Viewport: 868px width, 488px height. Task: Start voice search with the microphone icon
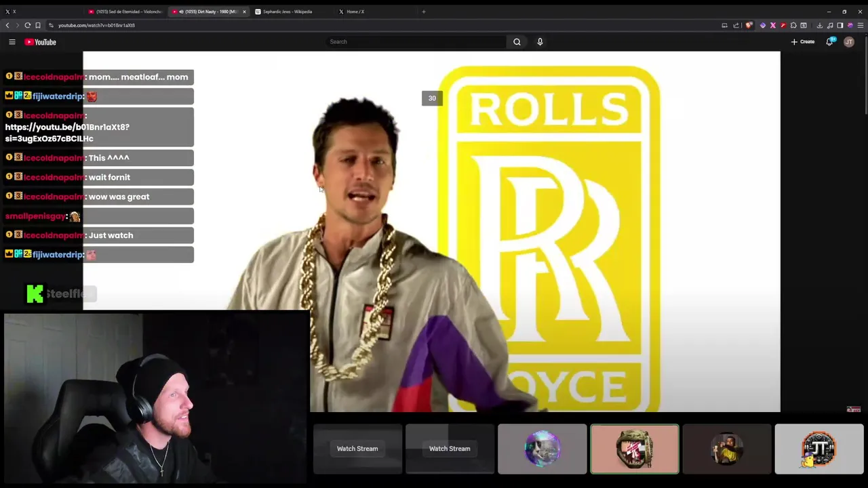(540, 42)
